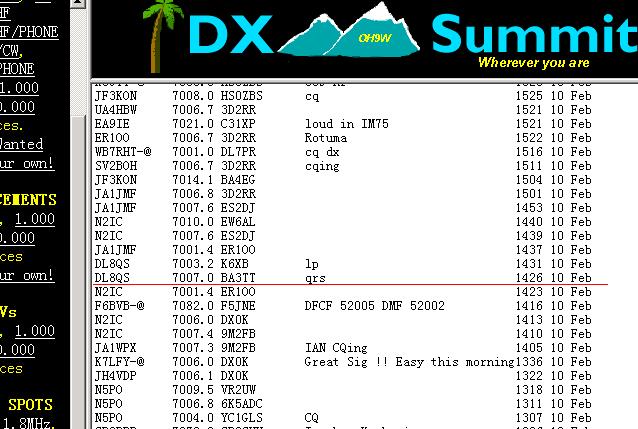Click the 'Wherever you are' slogan
This screenshot has height=429, width=638.
(x=533, y=62)
